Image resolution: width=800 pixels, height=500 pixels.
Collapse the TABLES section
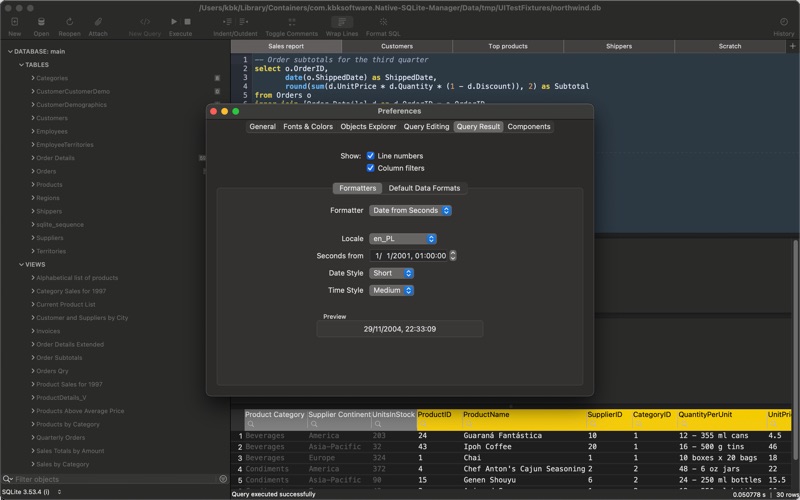21,65
